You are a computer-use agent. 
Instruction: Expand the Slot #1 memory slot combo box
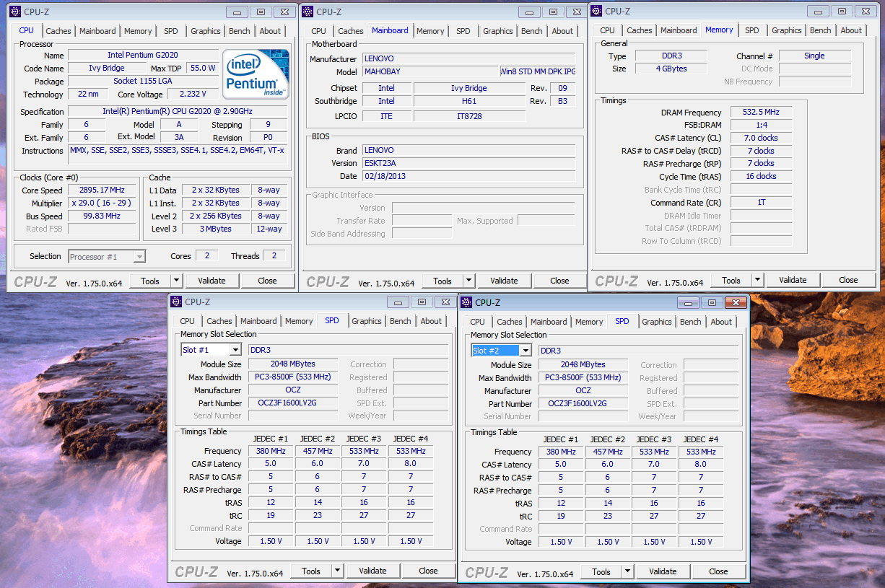pyautogui.click(x=235, y=350)
